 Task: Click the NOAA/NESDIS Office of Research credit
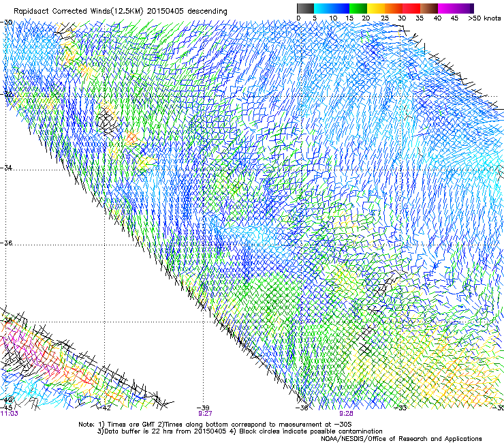click(401, 439)
